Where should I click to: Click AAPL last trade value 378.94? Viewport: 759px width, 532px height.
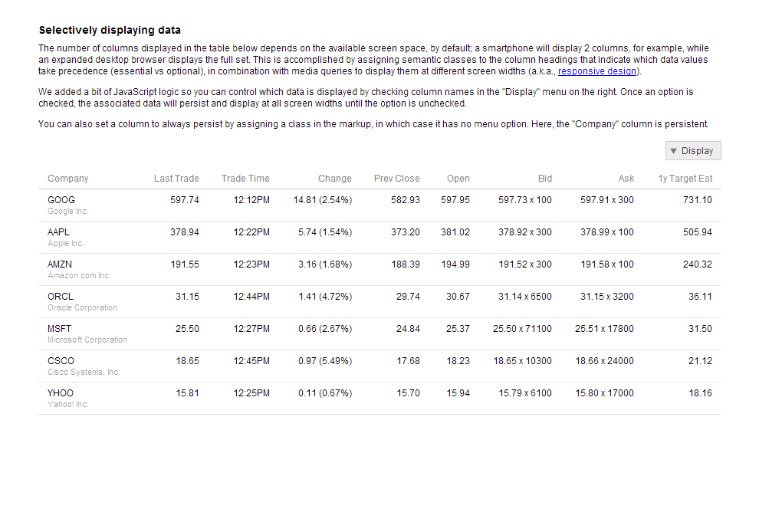(x=185, y=232)
